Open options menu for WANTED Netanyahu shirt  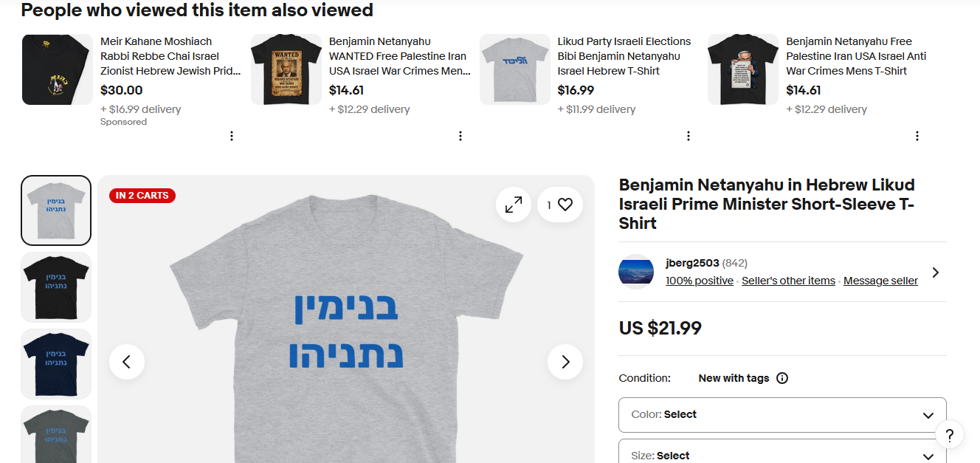460,136
